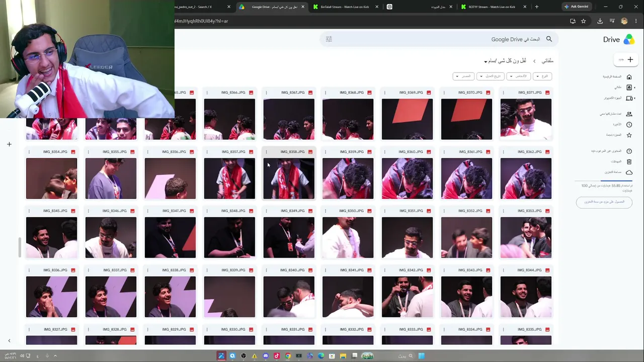This screenshot has width=644, height=362.
Task: Open more options for IMG_8362.JPG
Action: click(x=503, y=152)
